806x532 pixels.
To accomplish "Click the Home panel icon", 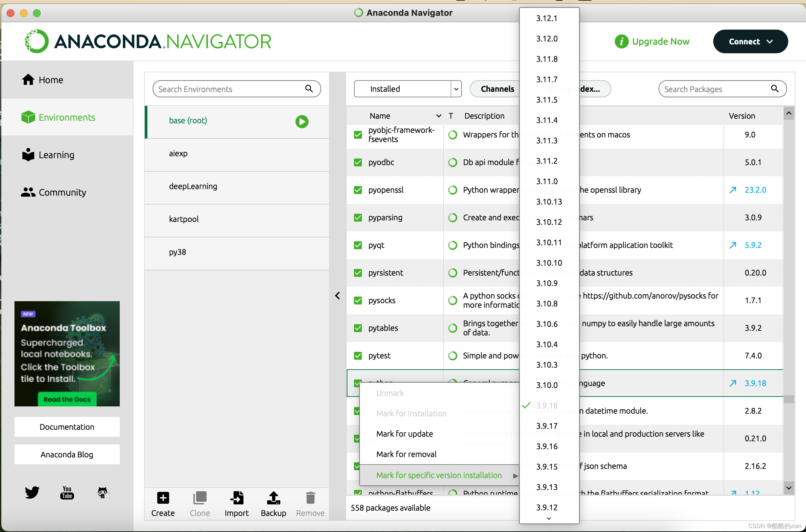I will pos(29,79).
